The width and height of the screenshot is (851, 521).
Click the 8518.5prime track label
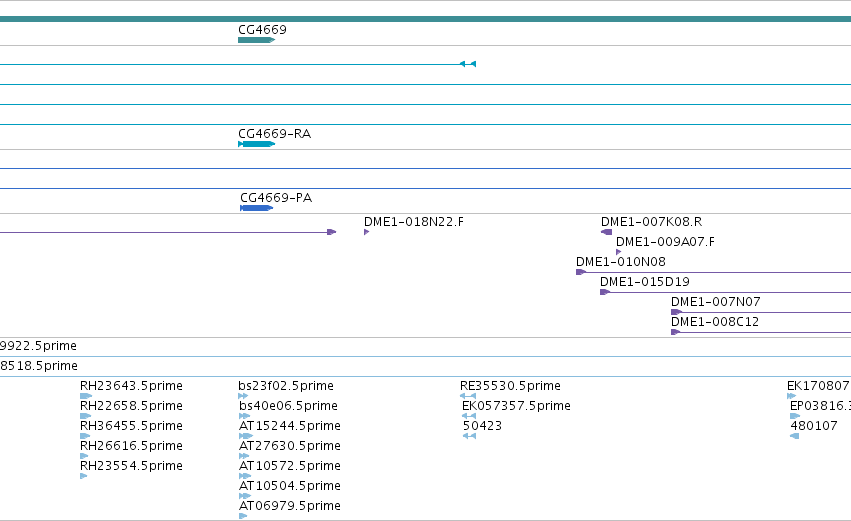tap(39, 366)
